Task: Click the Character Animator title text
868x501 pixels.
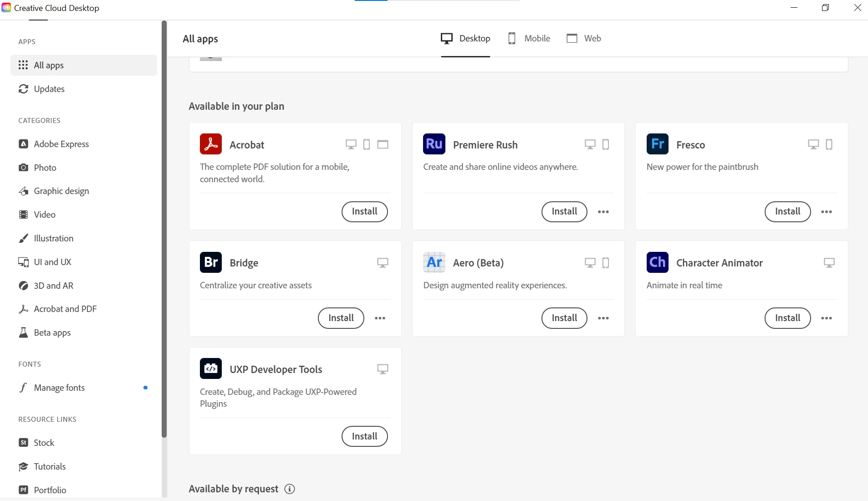Action: point(719,263)
